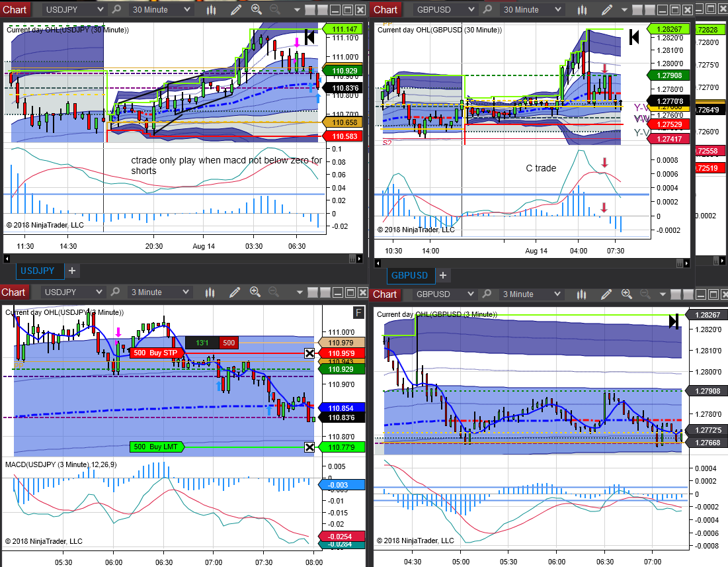Jump to latest bar in the USDJPY 30 Minute chart
The width and height of the screenshot is (728, 567).
(x=309, y=36)
